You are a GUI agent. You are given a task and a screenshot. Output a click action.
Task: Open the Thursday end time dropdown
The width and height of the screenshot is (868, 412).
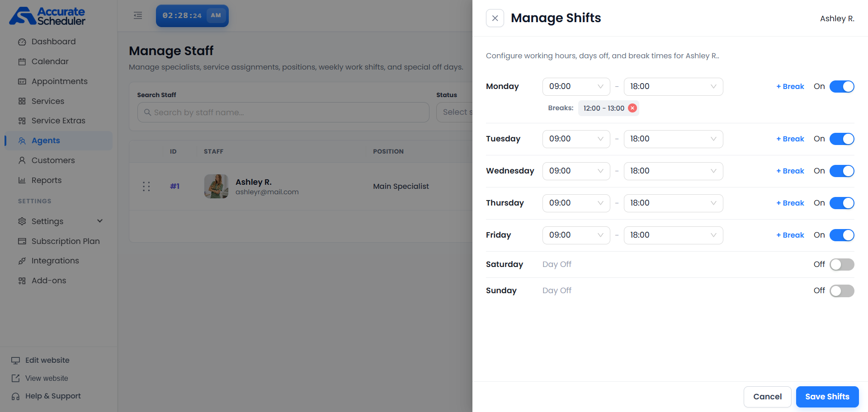click(673, 203)
